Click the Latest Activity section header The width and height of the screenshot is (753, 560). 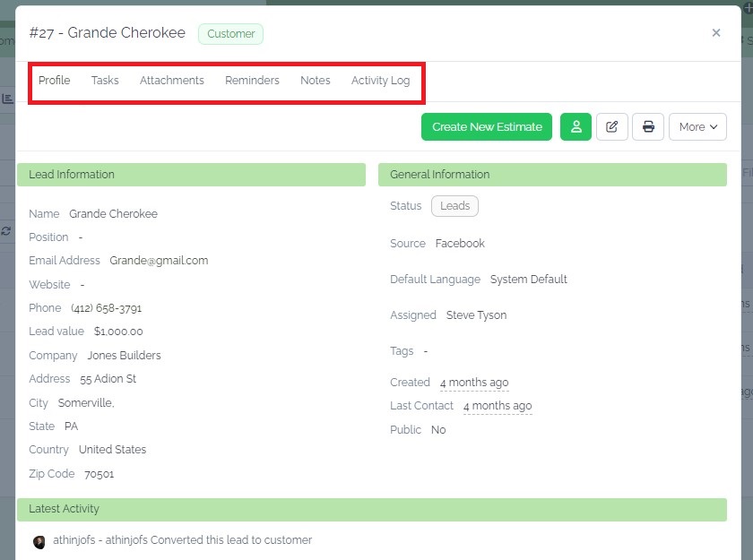click(x=372, y=510)
